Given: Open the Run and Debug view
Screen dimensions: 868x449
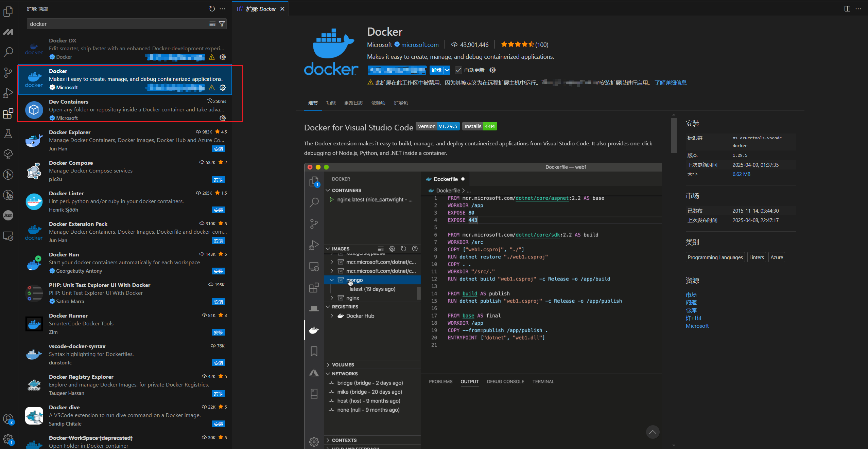Looking at the screenshot, I should pyautogui.click(x=8, y=93).
